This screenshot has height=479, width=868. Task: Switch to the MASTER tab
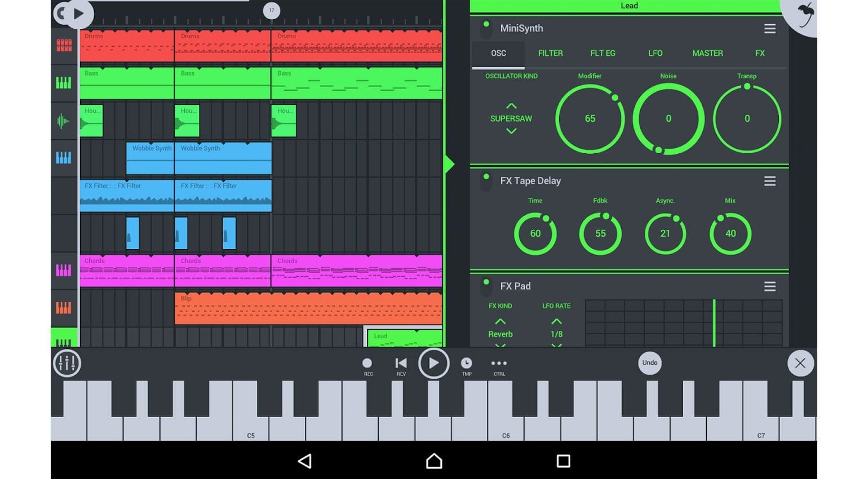707,54
